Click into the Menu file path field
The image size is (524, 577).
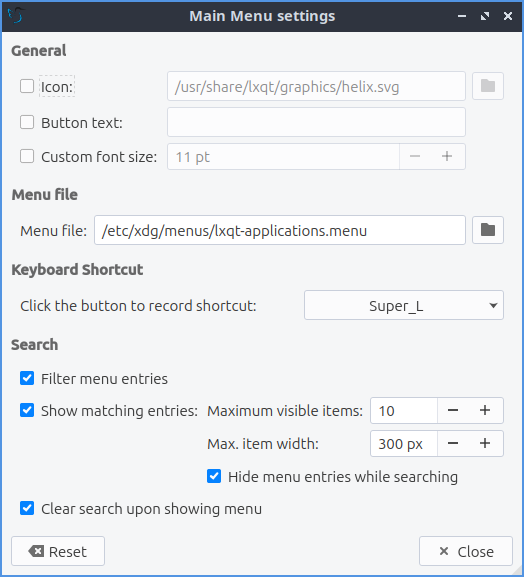point(280,230)
